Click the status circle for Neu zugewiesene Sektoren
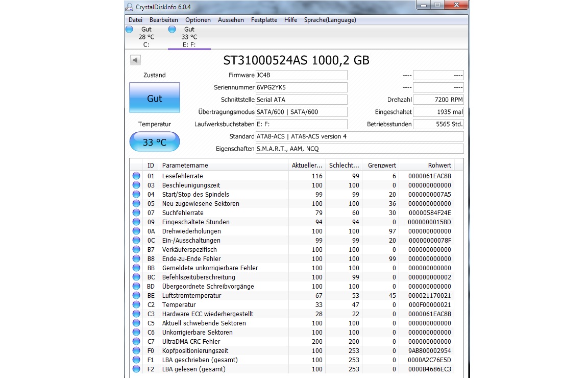Viewport: 588px width, 378px height. (136, 203)
